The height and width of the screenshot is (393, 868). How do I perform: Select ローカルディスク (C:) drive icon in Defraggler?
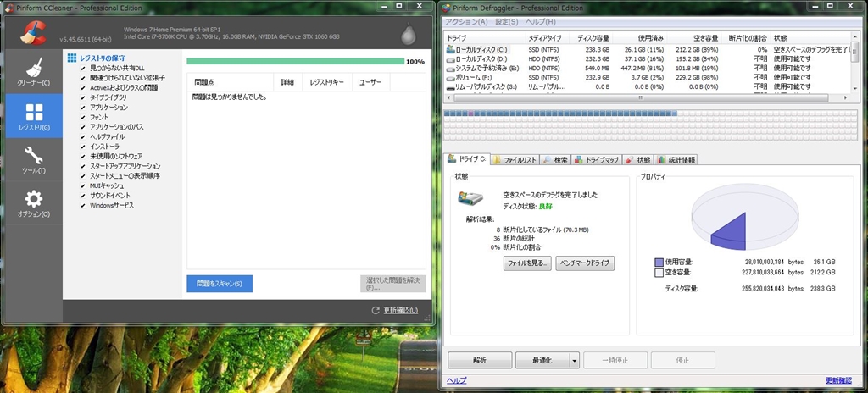[x=451, y=49]
